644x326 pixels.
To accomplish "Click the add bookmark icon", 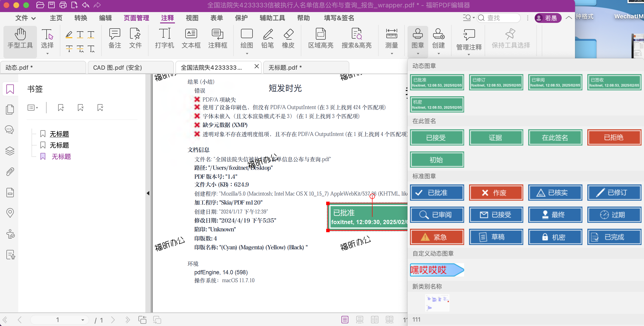I will pyautogui.click(x=61, y=108).
